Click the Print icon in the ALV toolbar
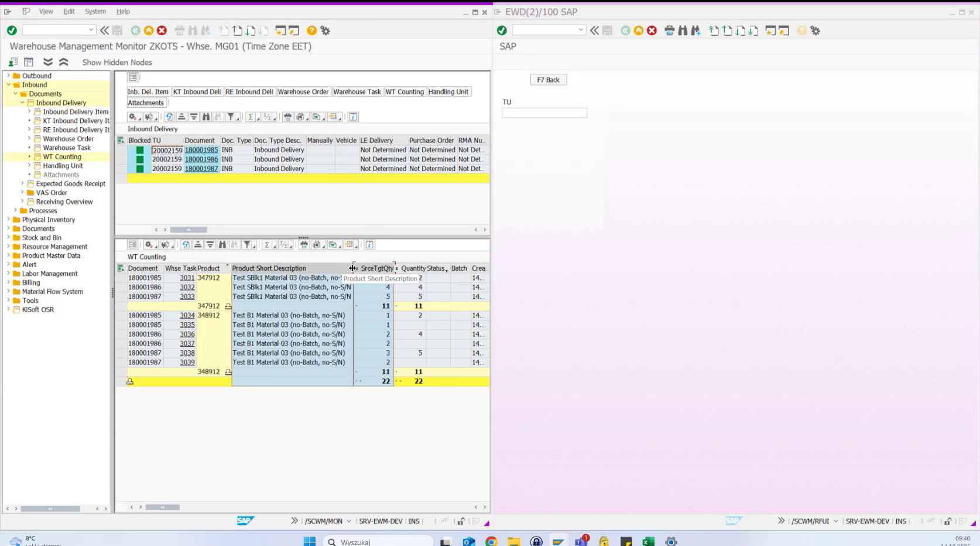This screenshot has width=980, height=546. point(286,117)
